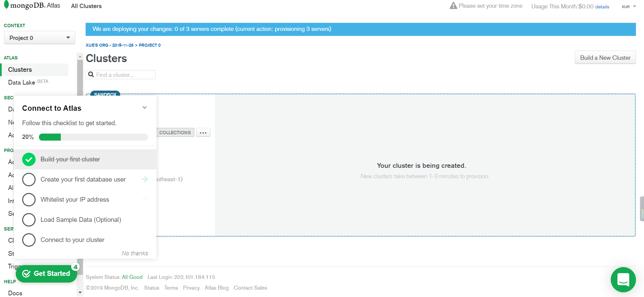Check the Whitelist your IP address circle
644x297 pixels.
click(x=29, y=200)
